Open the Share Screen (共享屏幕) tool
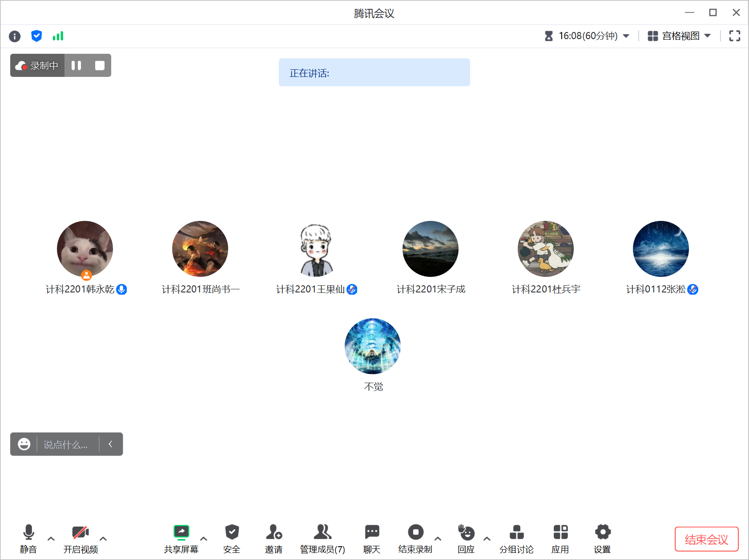Viewport: 749px width, 560px height. tap(181, 538)
